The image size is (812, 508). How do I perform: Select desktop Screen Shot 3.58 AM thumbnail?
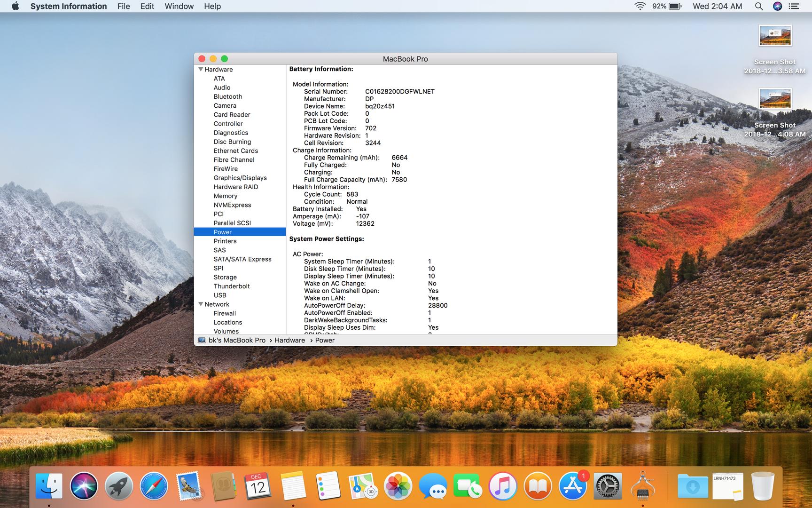pyautogui.click(x=775, y=36)
